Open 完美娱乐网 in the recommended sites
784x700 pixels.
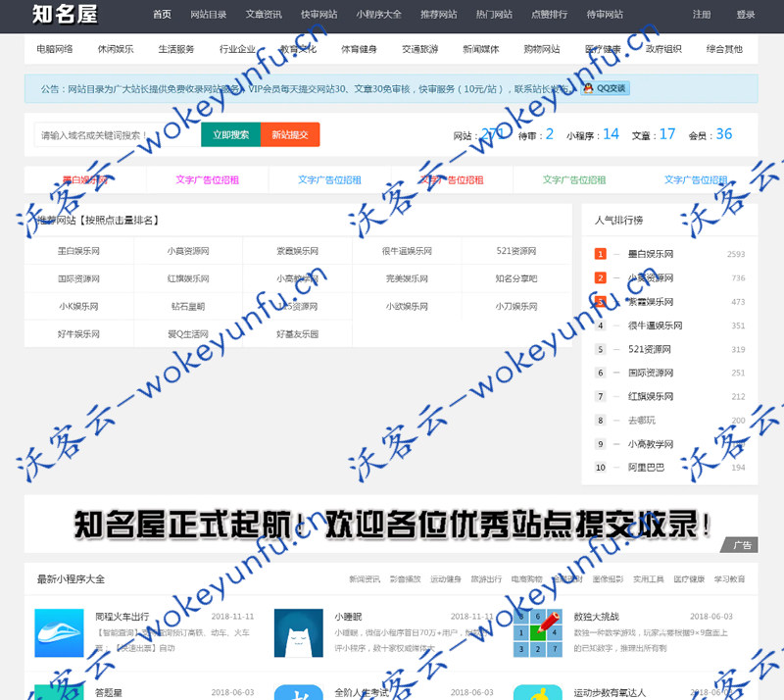pos(407,278)
